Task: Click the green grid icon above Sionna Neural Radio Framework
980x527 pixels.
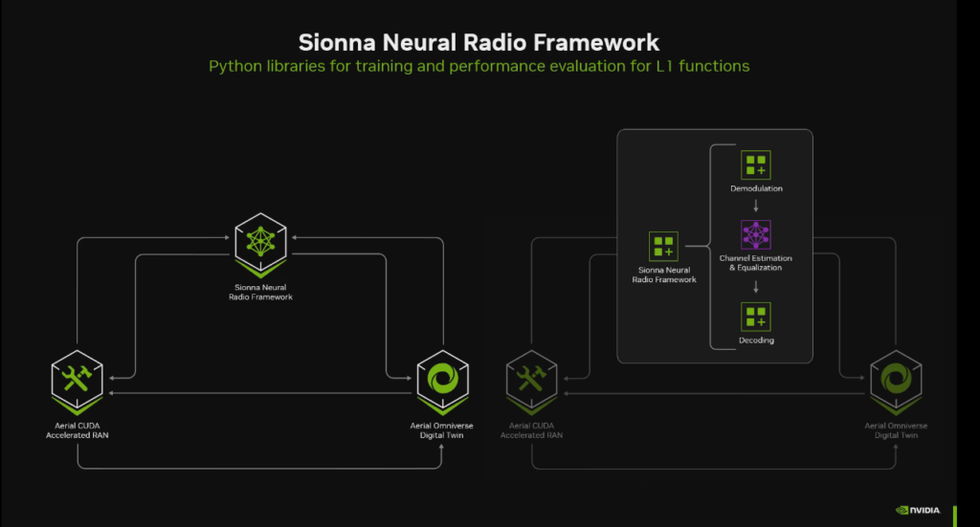Action: [x=663, y=246]
